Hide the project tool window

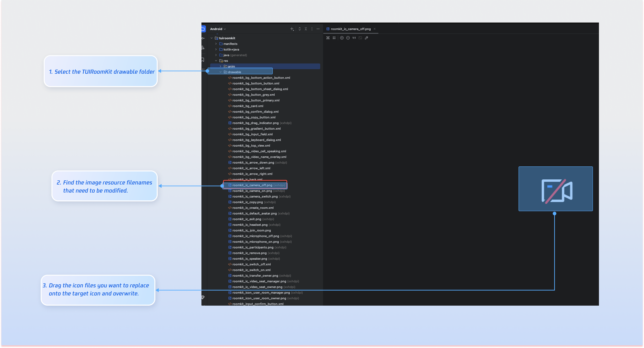[x=318, y=29]
